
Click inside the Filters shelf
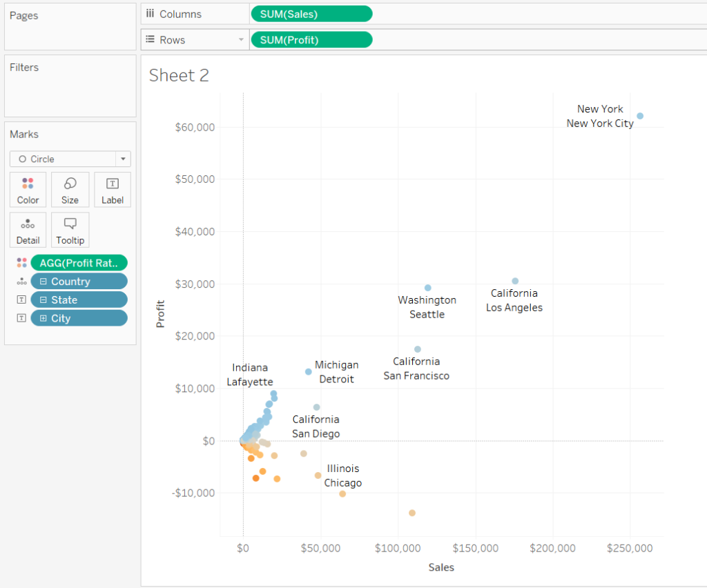(69, 90)
